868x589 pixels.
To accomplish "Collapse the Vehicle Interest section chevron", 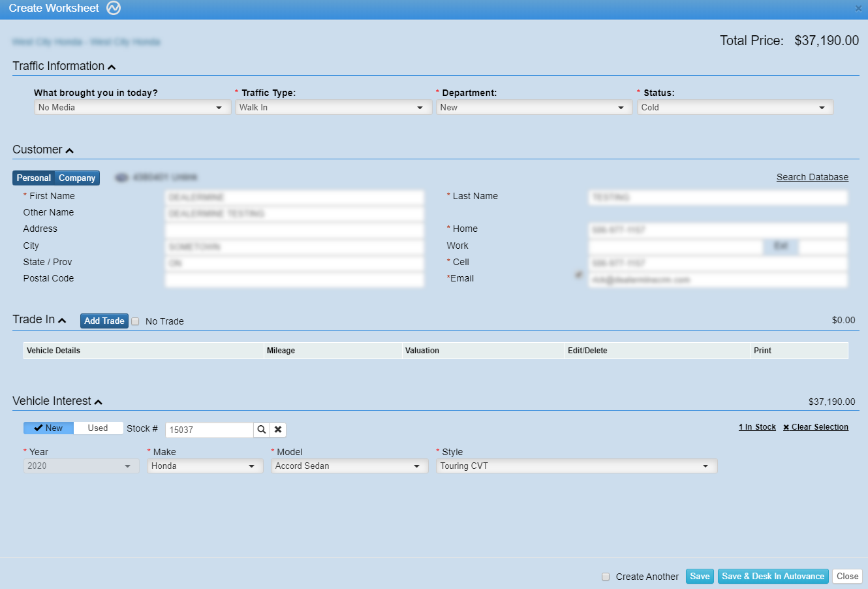I will click(x=99, y=402).
